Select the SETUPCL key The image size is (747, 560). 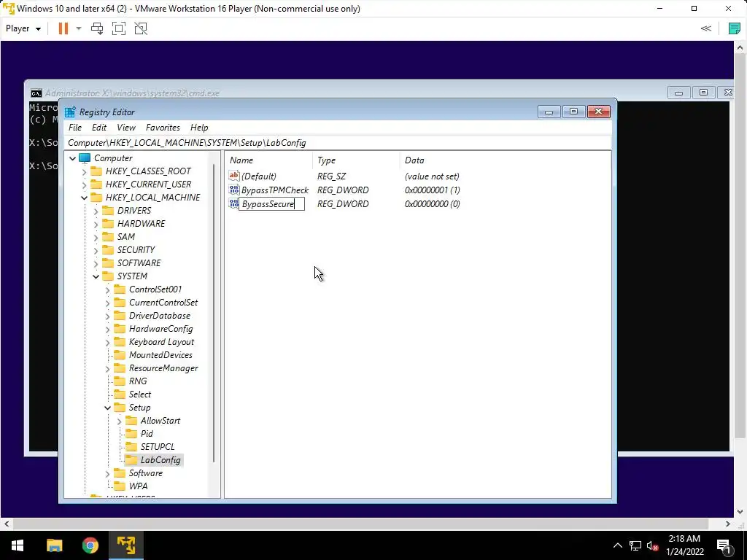click(158, 447)
